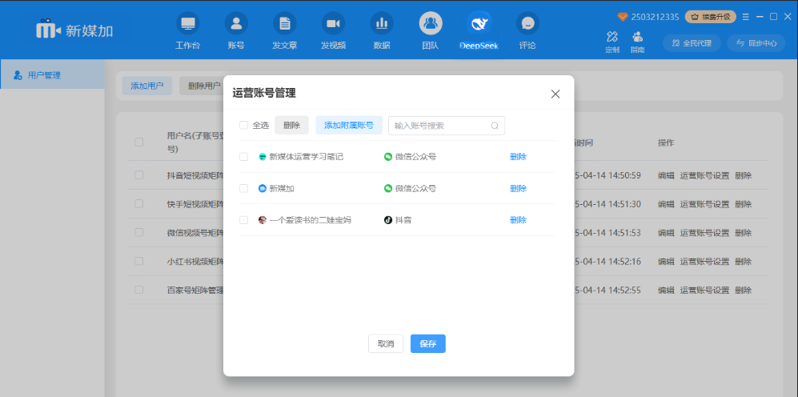Screen dimensions: 798x397
Task: Click the user ID 2503212335
Action: point(655,17)
